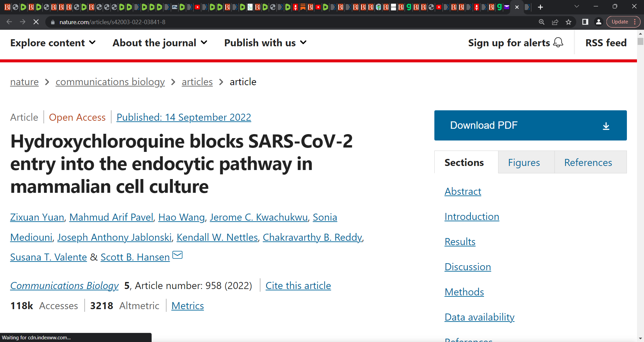The image size is (644, 342).
Task: Open the zoom magnifier in the address bar
Action: click(541, 22)
